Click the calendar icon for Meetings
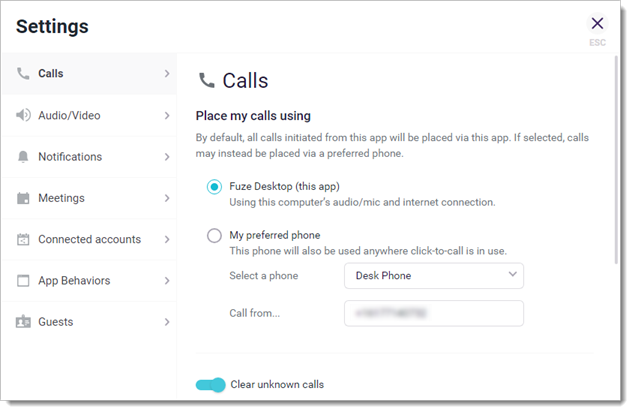The width and height of the screenshot is (632, 412). click(23, 198)
